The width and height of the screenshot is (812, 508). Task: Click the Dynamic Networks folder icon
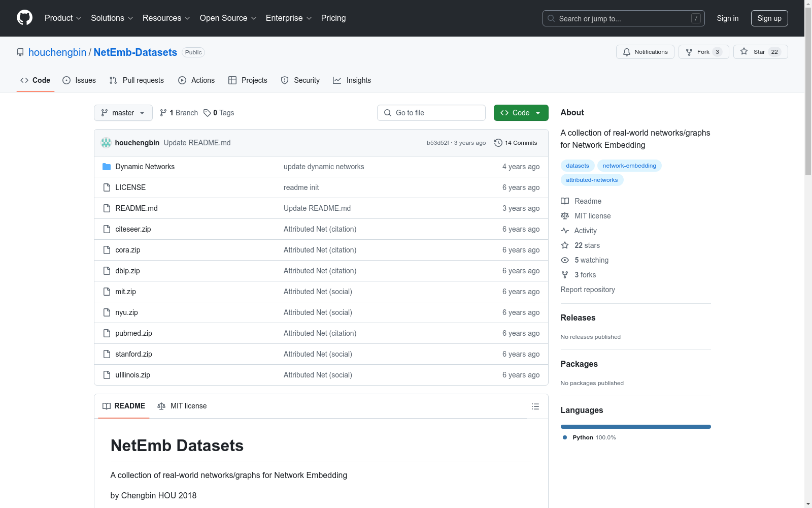107,167
